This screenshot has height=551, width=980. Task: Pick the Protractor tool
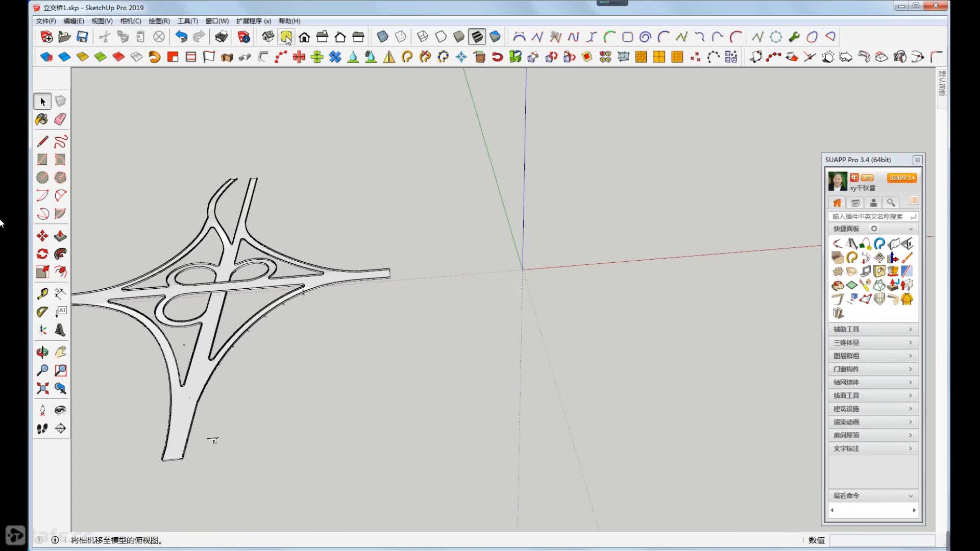[42, 312]
